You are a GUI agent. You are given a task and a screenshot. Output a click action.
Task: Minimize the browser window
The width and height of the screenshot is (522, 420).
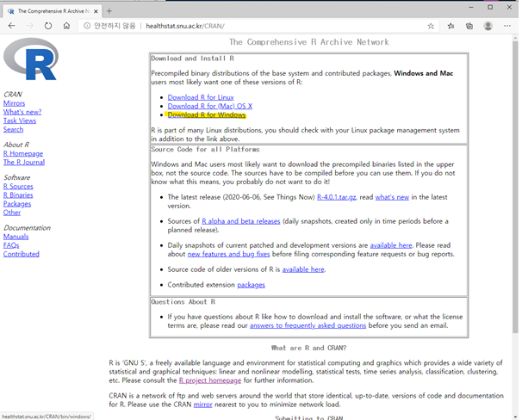coord(471,7)
